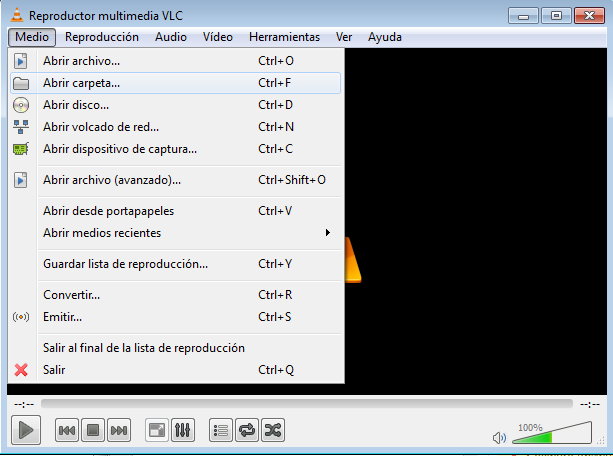Skip to previous media with rewind button
This screenshot has width=613, height=456.
point(67,430)
